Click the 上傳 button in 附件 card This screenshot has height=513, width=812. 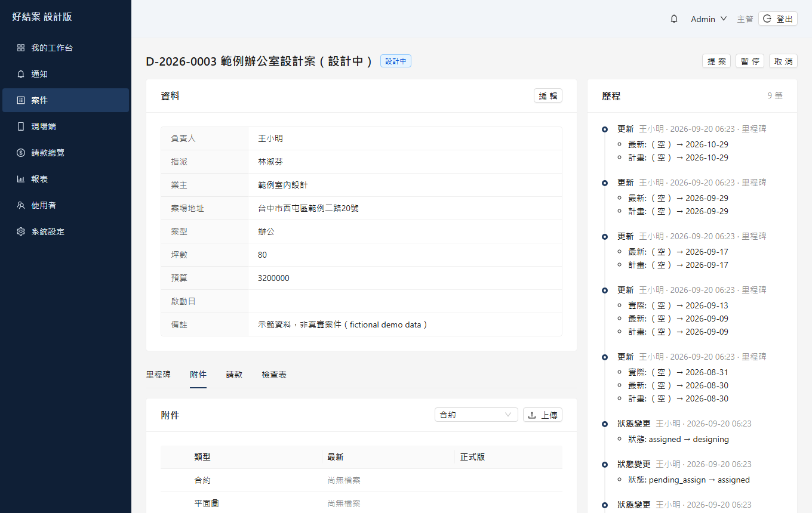point(543,415)
